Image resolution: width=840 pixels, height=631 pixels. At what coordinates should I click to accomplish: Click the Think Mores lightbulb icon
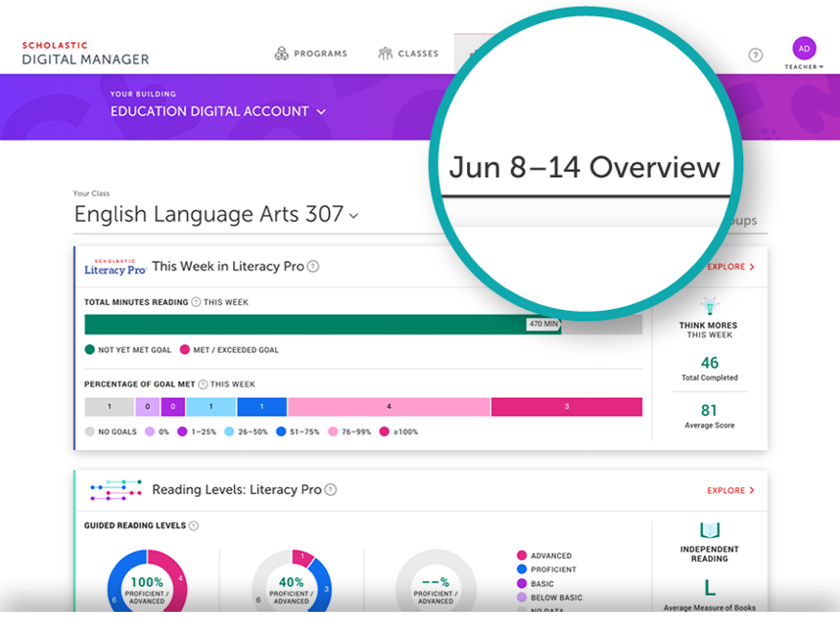[709, 306]
